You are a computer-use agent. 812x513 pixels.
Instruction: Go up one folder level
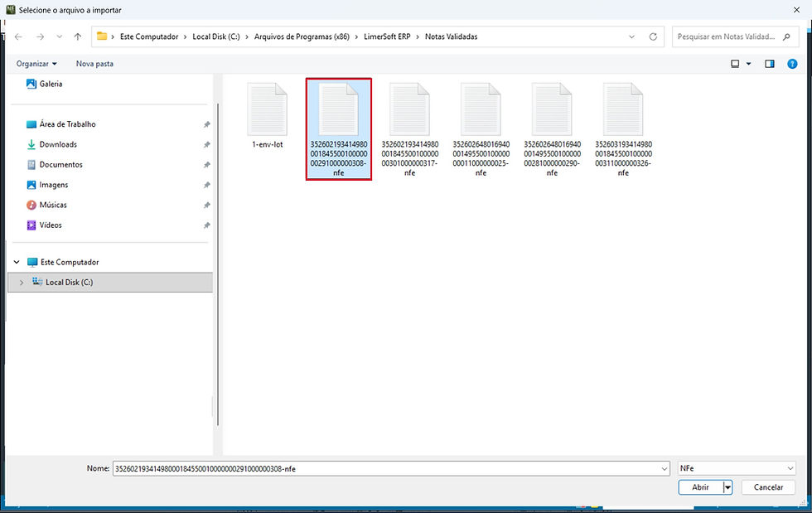(78, 36)
